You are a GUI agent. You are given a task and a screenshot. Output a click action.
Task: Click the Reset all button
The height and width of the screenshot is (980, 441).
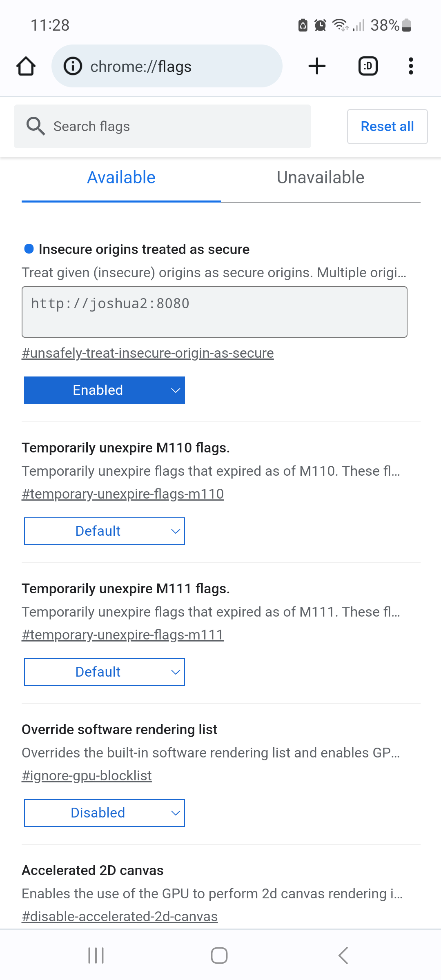click(x=388, y=127)
